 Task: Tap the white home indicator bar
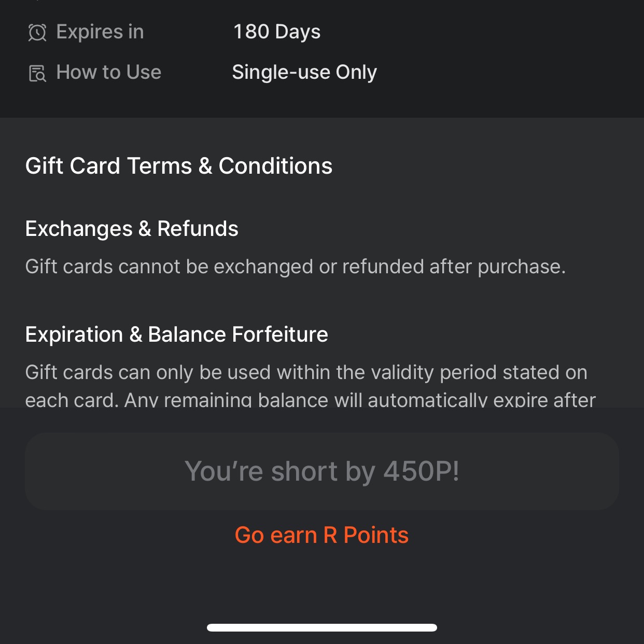322,627
